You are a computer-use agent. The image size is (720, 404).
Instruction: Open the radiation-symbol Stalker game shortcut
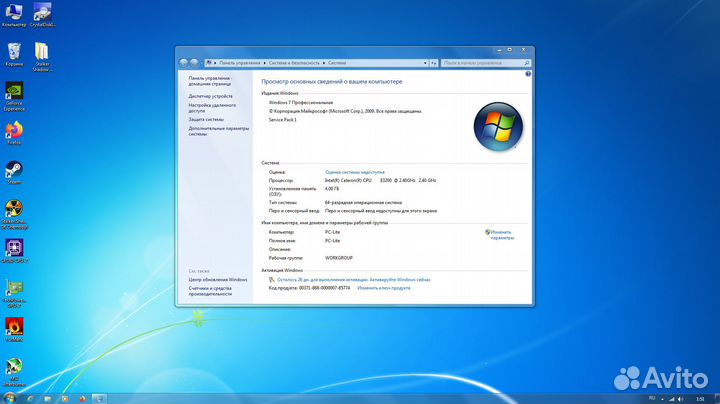pos(14,214)
